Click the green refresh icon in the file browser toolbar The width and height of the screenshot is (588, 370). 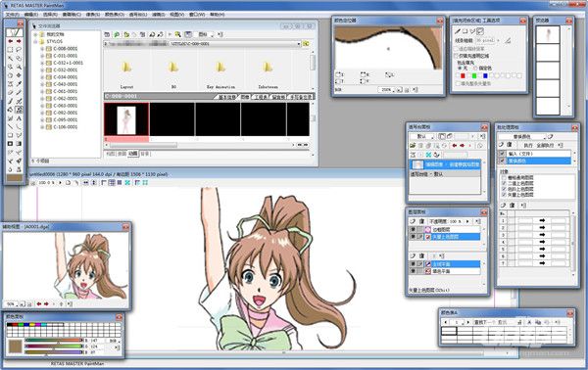point(117,34)
